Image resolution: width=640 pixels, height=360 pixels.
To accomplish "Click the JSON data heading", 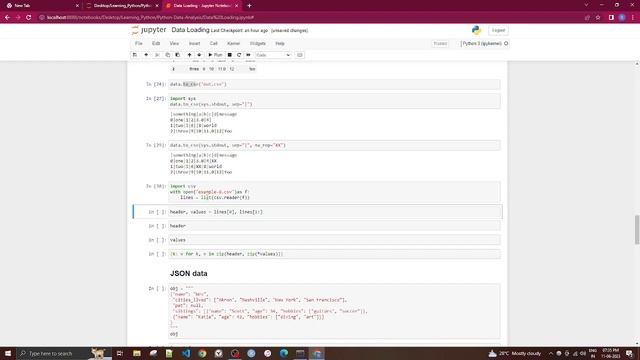I will [189, 273].
